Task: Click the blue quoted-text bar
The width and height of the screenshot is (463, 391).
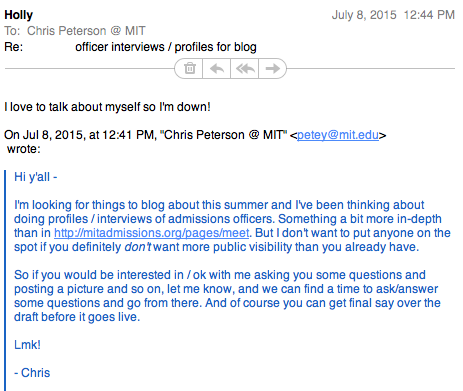Action: click(x=5, y=280)
